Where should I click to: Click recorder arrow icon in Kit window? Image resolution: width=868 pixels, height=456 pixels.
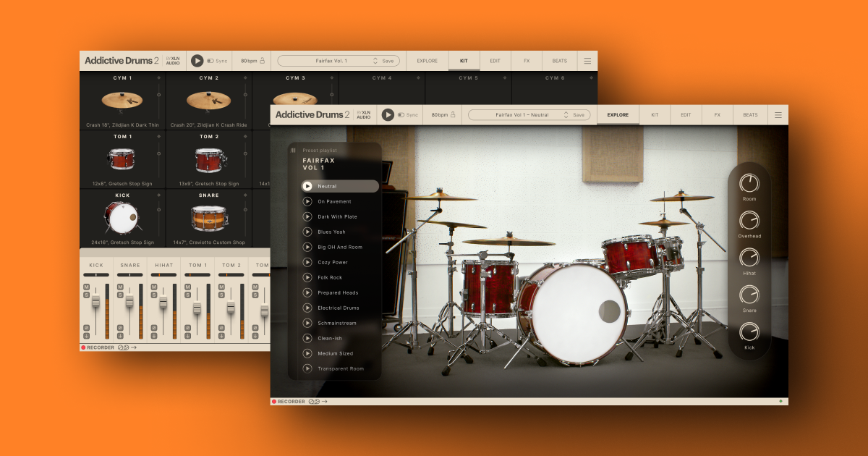click(x=134, y=347)
